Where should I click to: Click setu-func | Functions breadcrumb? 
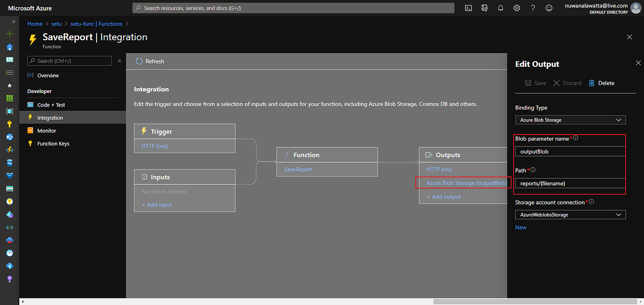(97, 24)
